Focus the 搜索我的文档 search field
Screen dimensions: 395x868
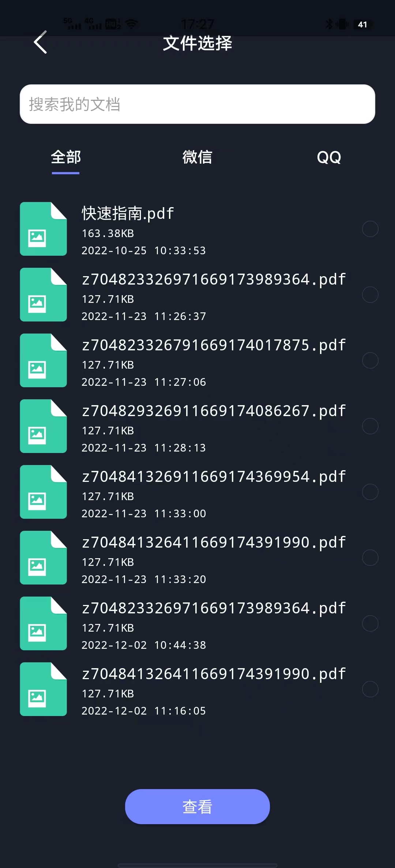(x=197, y=104)
